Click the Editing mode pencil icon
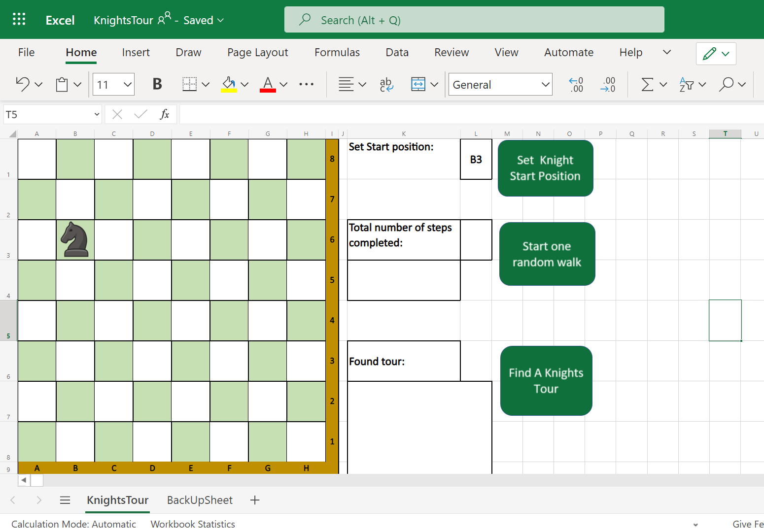 [709, 53]
